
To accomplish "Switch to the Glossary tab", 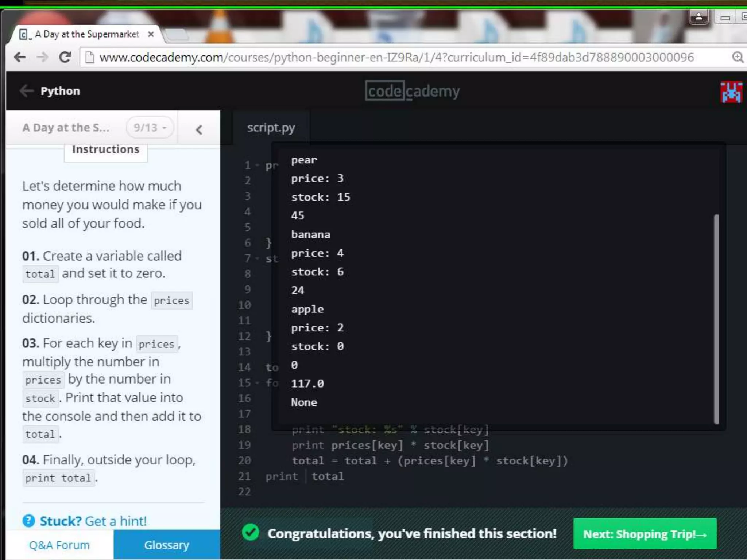I will (x=167, y=545).
